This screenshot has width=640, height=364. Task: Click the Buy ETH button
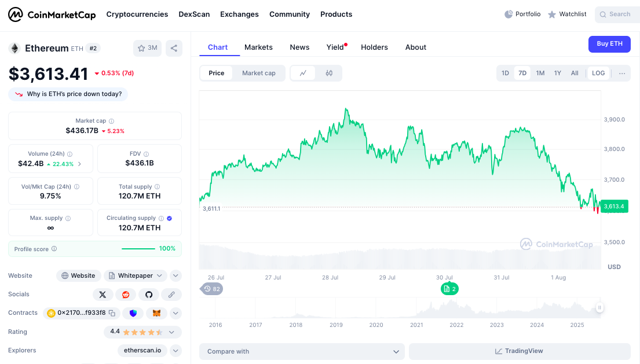point(609,44)
